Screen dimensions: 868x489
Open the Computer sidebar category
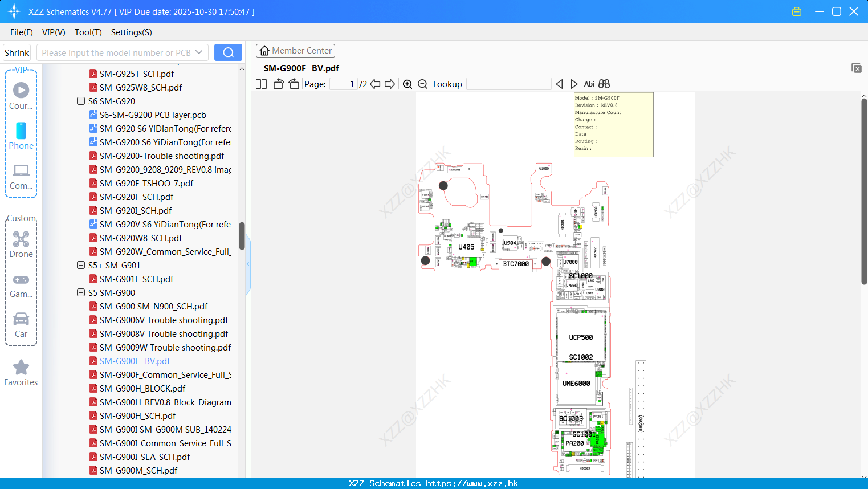[x=21, y=176]
